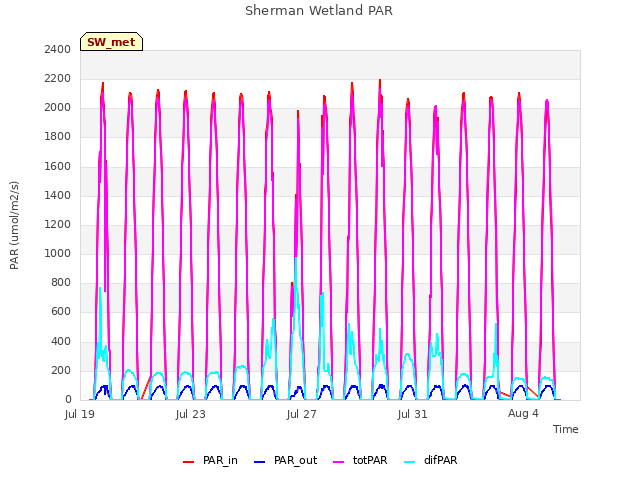Click the Jul 23 x-axis label

coord(191,414)
